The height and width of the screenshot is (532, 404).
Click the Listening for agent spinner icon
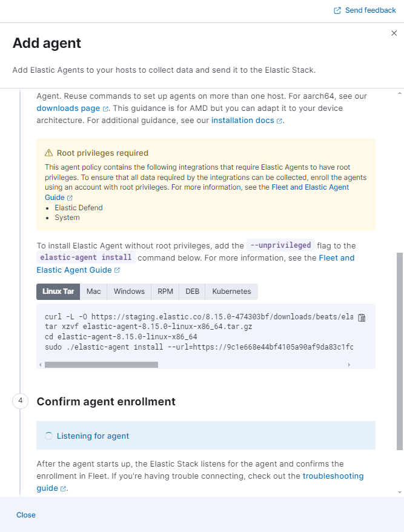pyautogui.click(x=48, y=435)
